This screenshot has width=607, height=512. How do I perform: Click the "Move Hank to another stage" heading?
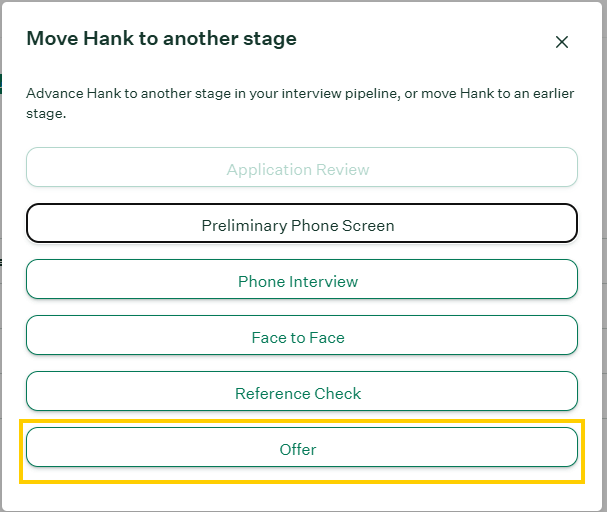click(x=161, y=39)
